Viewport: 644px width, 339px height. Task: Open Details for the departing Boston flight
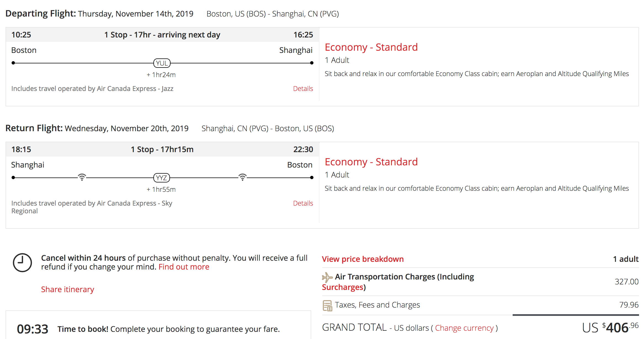(x=303, y=88)
